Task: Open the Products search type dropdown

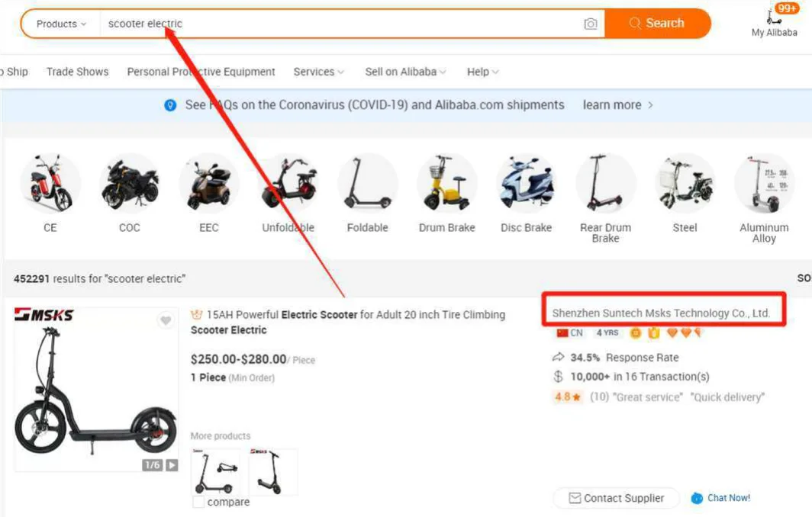Action: pyautogui.click(x=61, y=24)
